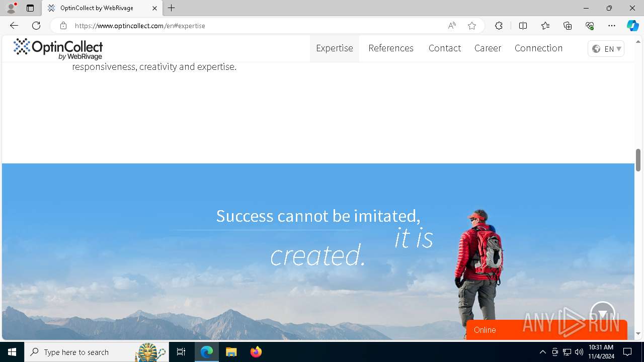
Task: Open the Career menu item
Action: 488,48
